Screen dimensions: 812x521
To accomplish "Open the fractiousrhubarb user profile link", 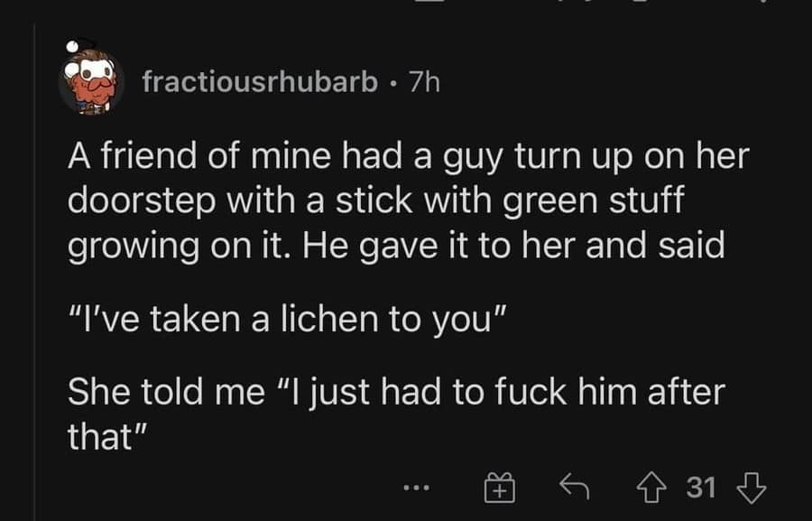I will point(260,83).
